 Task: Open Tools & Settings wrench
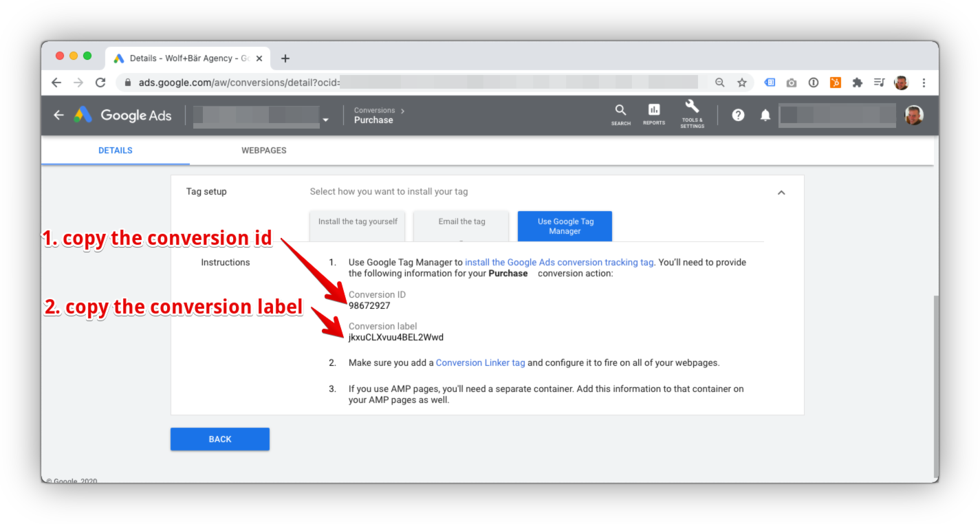coord(692,114)
